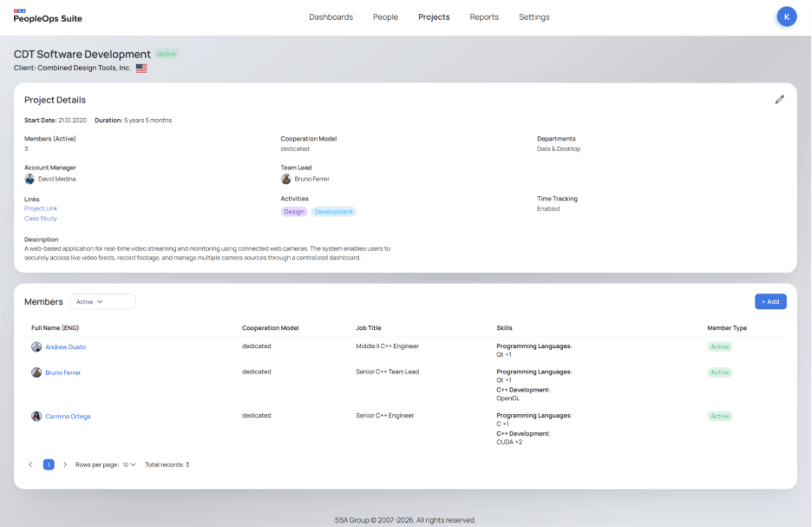Expand the Rows per page dropdown
Screen dimensions: 812x527
tap(128, 464)
